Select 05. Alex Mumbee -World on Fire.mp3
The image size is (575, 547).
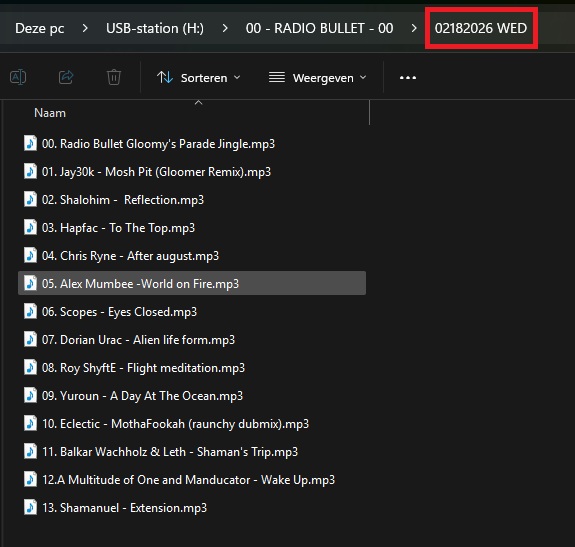coord(191,283)
